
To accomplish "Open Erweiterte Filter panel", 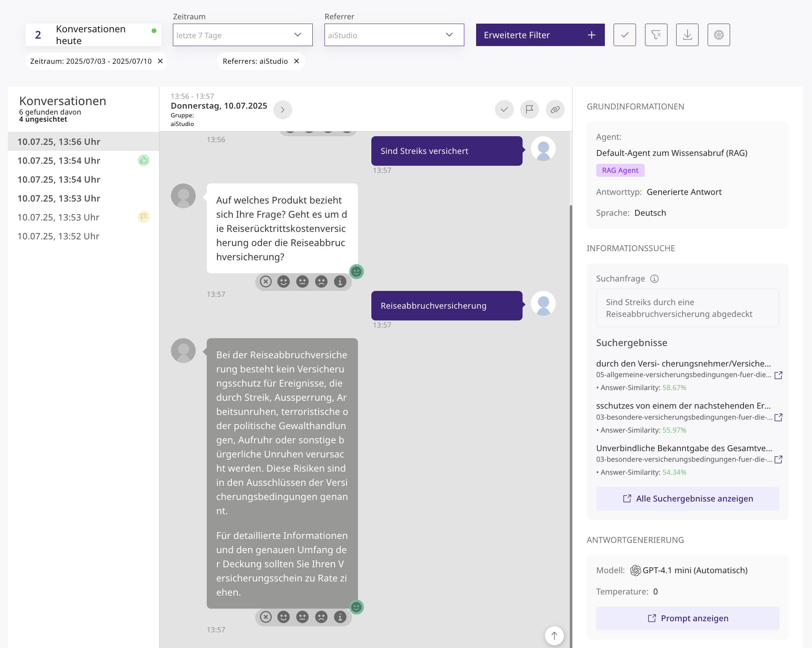I will pyautogui.click(x=540, y=35).
